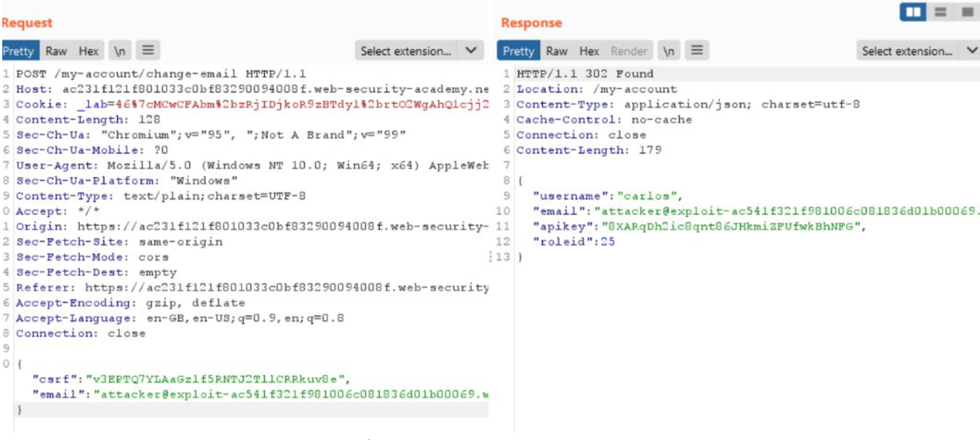
Task: Switch to side-by-side split layout
Action: [913, 12]
